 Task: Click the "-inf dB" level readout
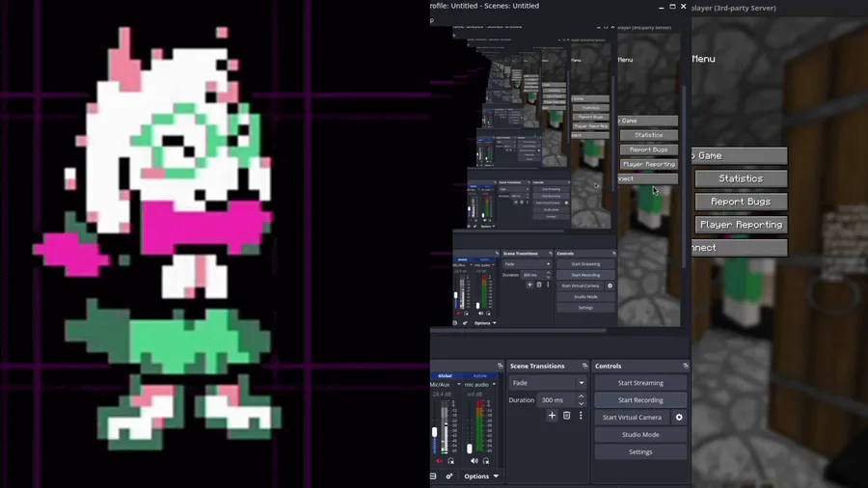coord(475,393)
